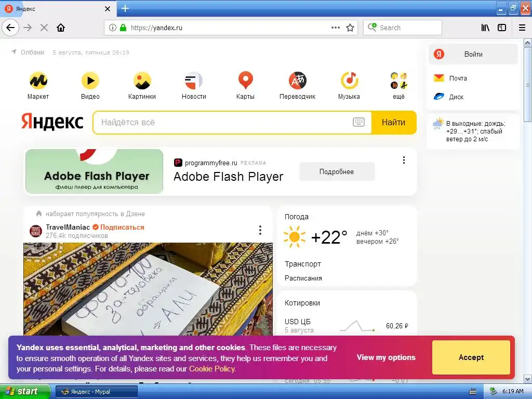Click the yandex.ru address bar

tap(231, 28)
